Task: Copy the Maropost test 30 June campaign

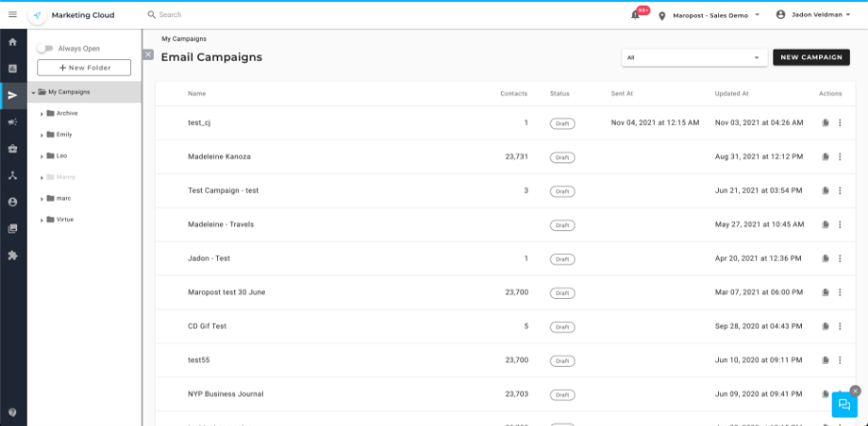Action: 825,292
